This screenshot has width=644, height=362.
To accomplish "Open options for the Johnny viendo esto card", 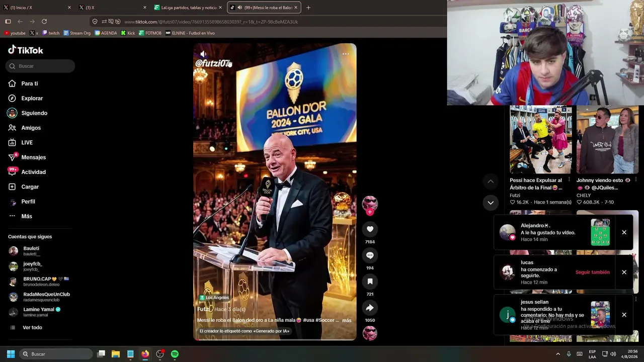I will coord(635,179).
